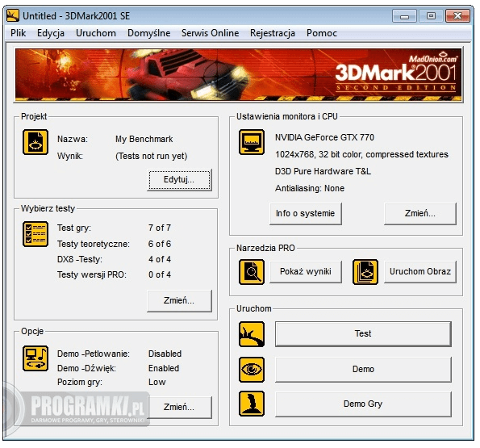Viewport: 480px width, 448px height.
Task: Maximize the 3DMark2001 SE window
Action: coord(431,16)
